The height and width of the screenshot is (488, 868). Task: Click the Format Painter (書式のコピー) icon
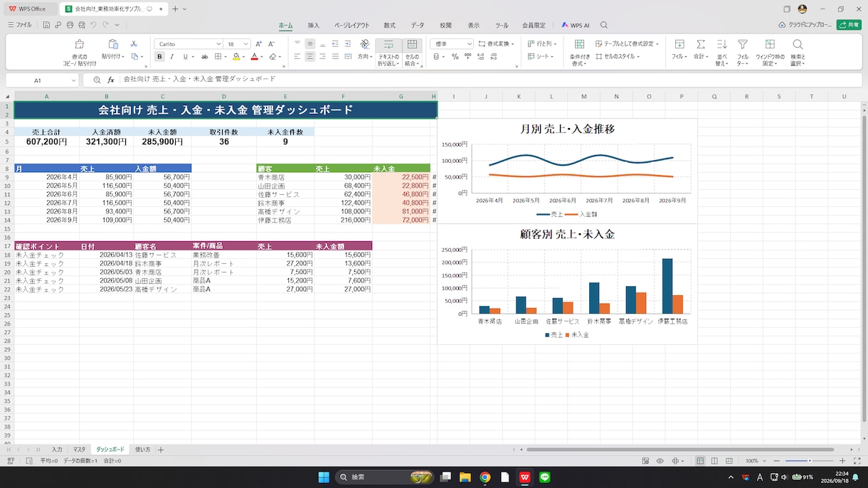(80, 45)
